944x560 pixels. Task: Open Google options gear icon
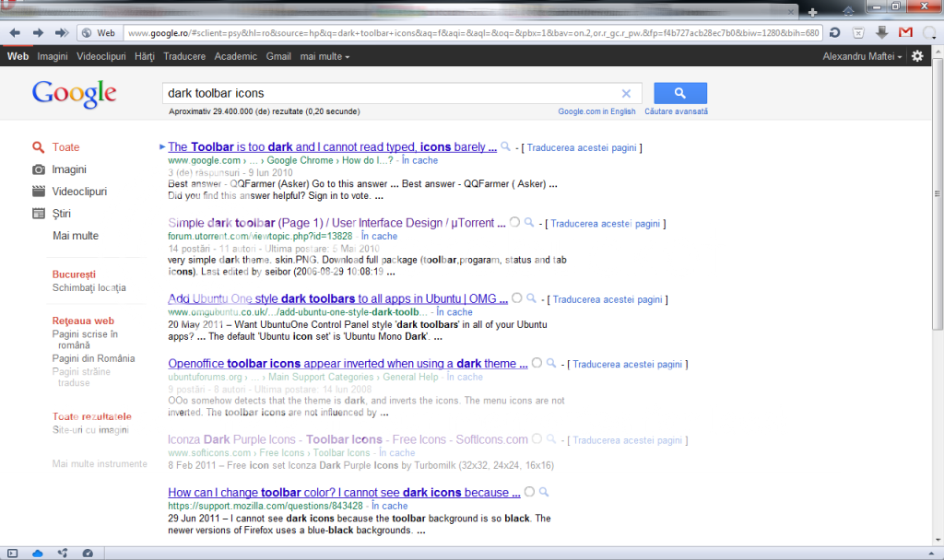tap(917, 56)
